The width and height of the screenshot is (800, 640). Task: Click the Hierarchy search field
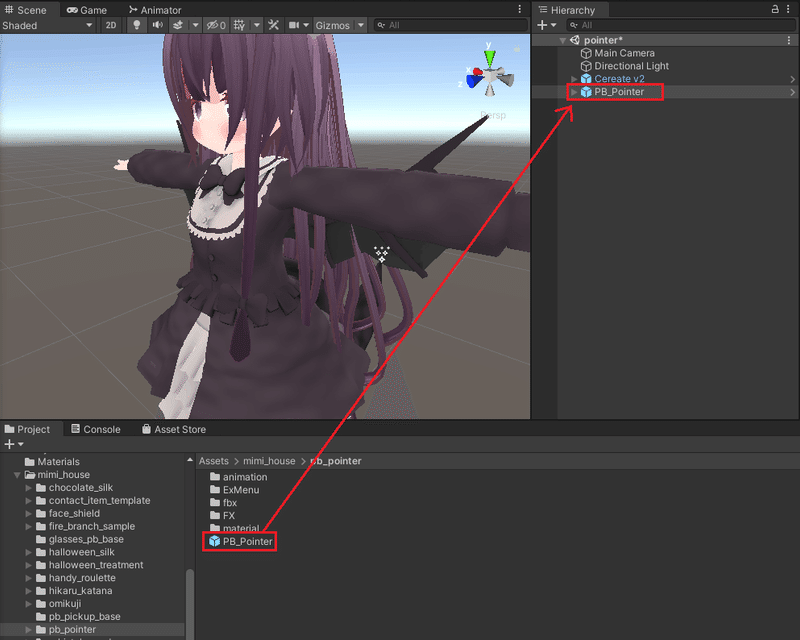tap(681, 25)
